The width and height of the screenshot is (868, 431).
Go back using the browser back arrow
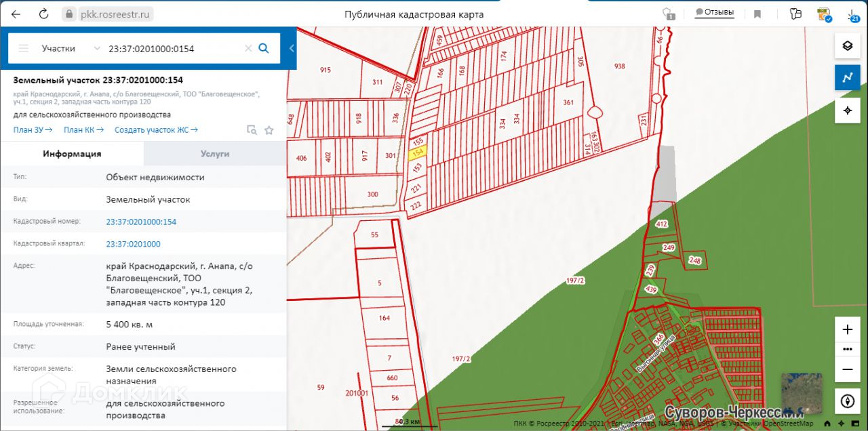click(x=16, y=14)
